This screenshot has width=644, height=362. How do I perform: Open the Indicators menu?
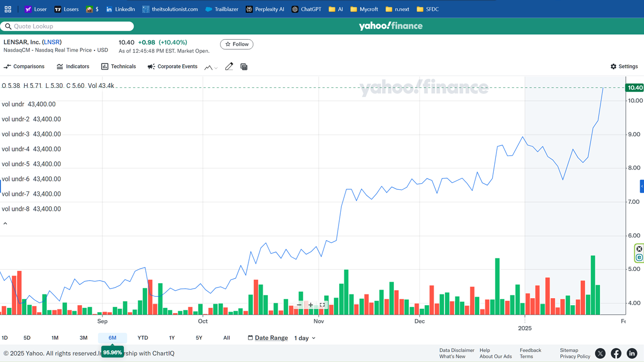[x=72, y=67]
